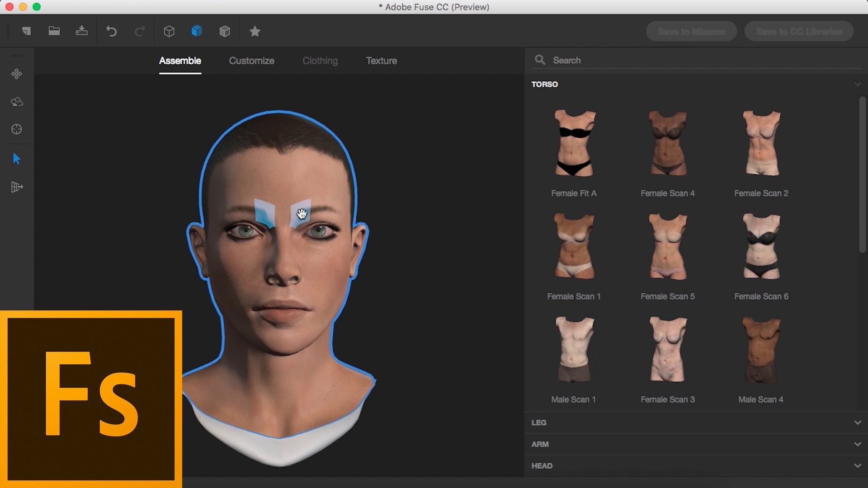This screenshot has width=868, height=488.
Task: Click the star favorites icon
Action: tap(255, 31)
